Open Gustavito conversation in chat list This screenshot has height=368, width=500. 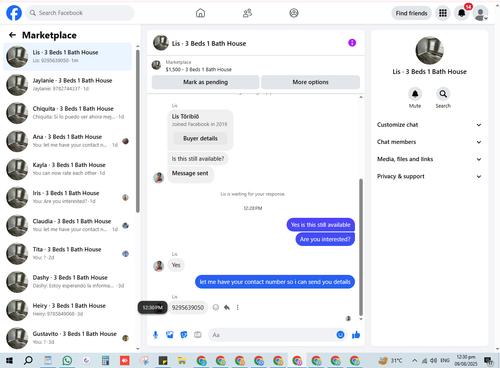(x=67, y=338)
